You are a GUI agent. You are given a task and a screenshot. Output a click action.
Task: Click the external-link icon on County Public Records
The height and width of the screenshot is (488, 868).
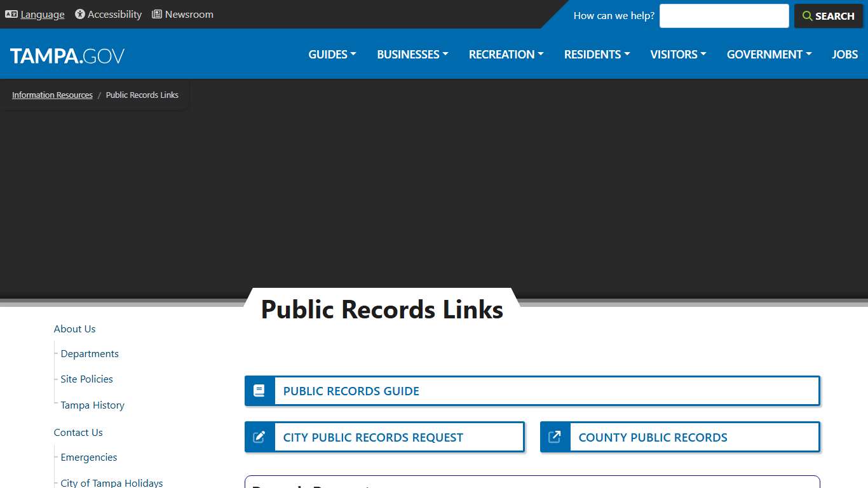[x=554, y=437]
